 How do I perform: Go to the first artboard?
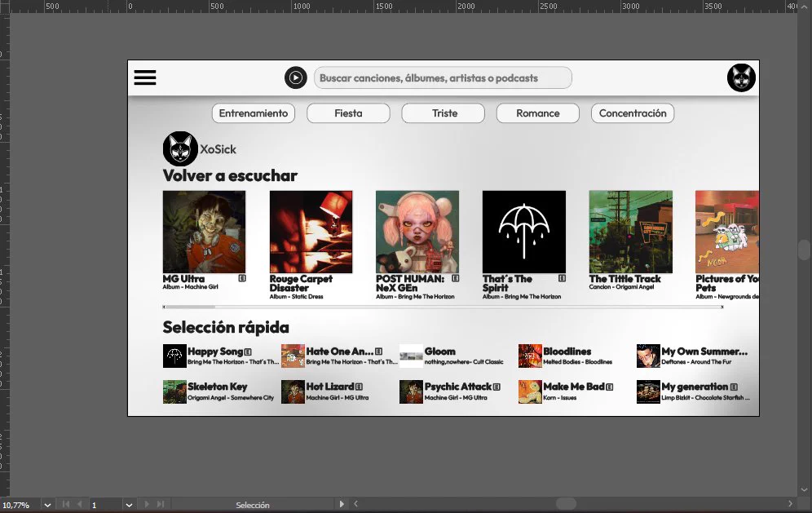(66, 504)
